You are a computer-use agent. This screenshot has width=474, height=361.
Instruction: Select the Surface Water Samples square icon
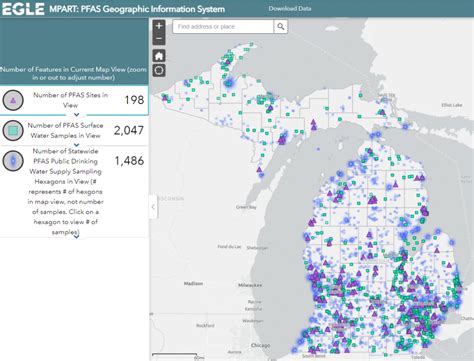[13, 130]
